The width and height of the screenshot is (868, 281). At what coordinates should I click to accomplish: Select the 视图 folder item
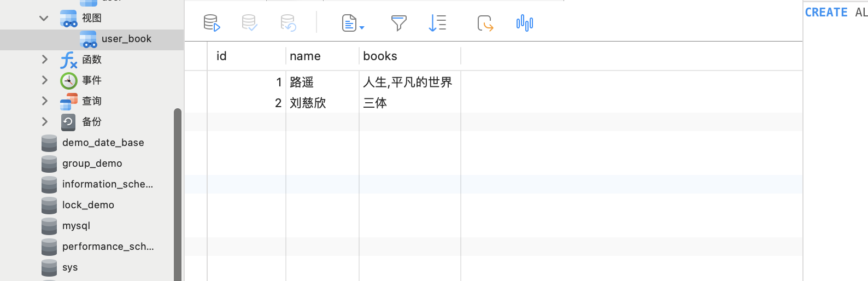(x=92, y=18)
